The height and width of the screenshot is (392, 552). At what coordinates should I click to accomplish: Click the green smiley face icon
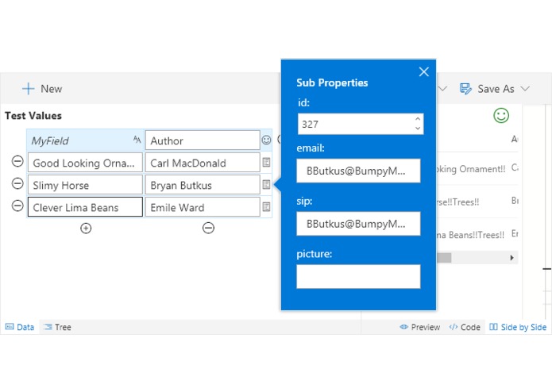501,115
